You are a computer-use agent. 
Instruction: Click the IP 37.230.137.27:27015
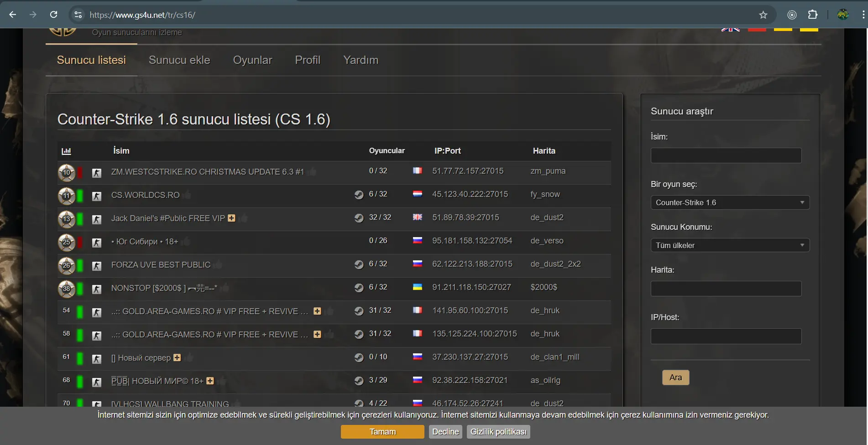pos(470,357)
